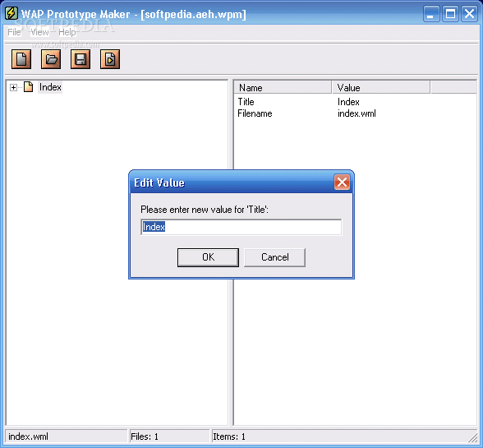This screenshot has width=483, height=448.
Task: Click index.wml in the status bar
Action: coord(28,436)
